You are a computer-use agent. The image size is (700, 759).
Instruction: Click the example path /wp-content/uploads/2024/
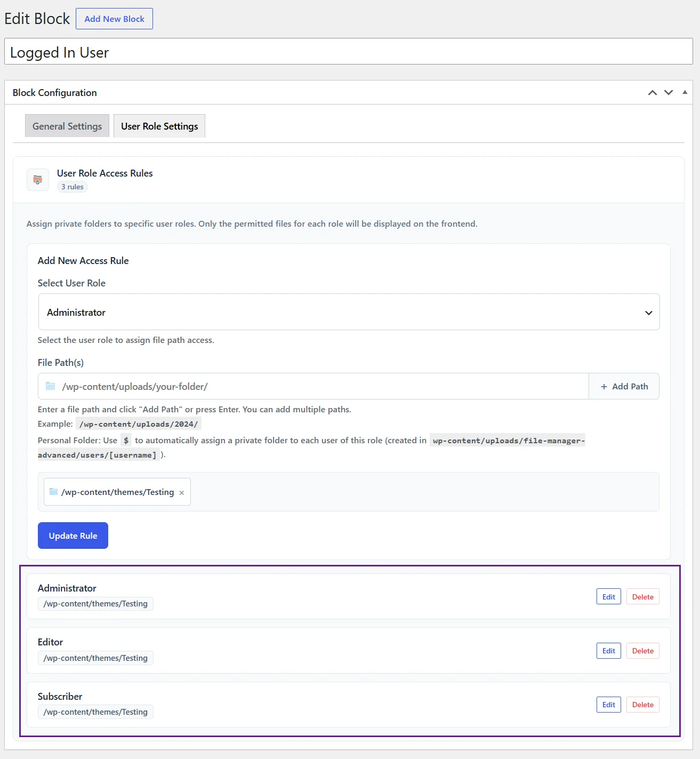[x=139, y=424]
